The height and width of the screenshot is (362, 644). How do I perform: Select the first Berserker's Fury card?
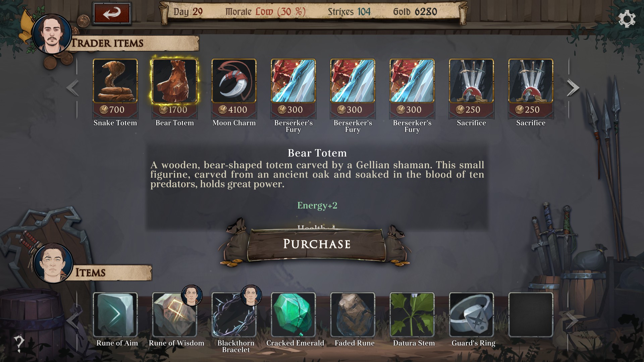coord(293,81)
